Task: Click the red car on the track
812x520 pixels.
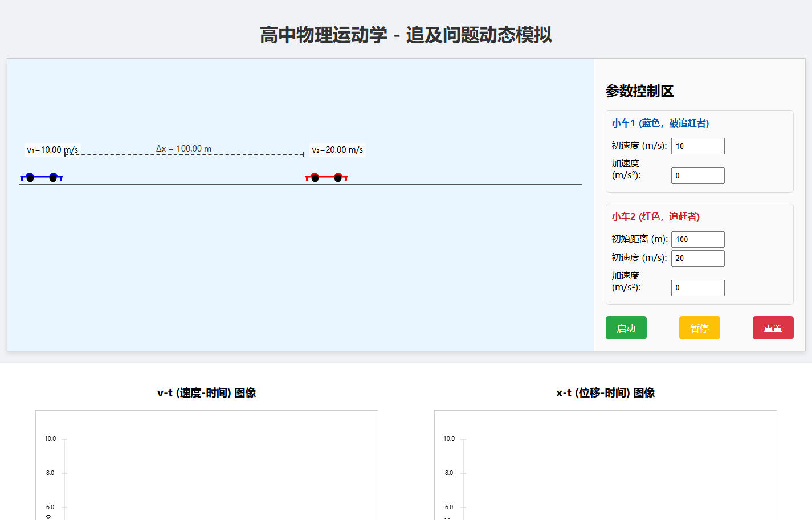Action: coord(327,177)
